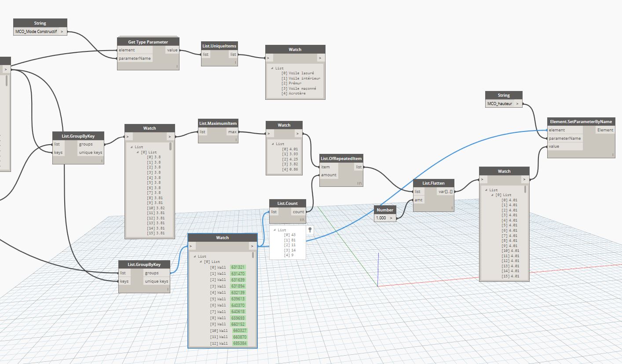
Task: Collapse List root in Voile lasuré Watch
Action: (x=272, y=68)
